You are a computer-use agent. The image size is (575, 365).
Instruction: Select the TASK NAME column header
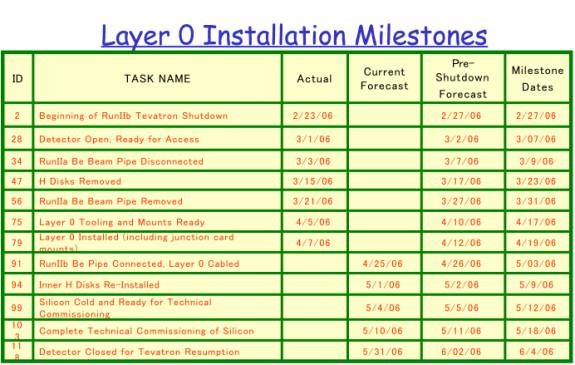(x=158, y=79)
